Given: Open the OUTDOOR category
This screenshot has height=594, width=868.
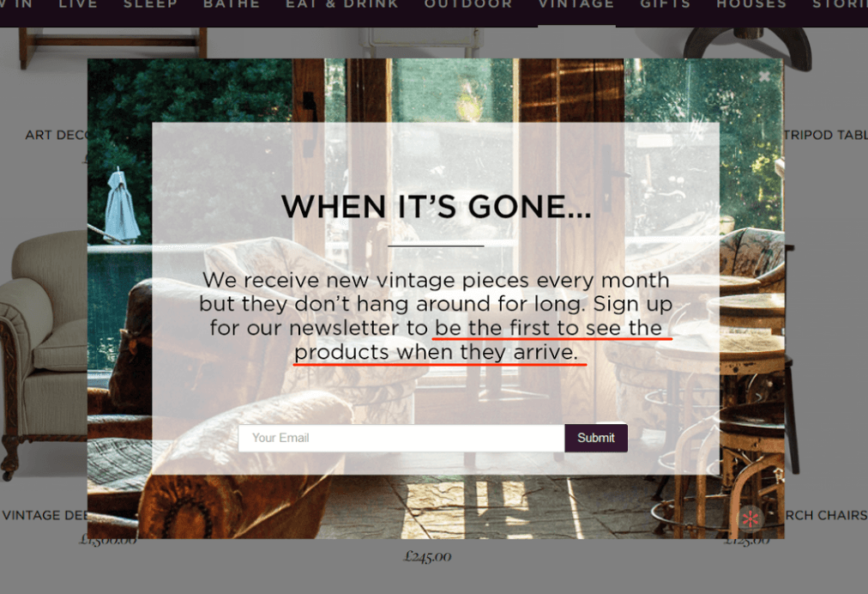Looking at the screenshot, I should pyautogui.click(x=468, y=4).
